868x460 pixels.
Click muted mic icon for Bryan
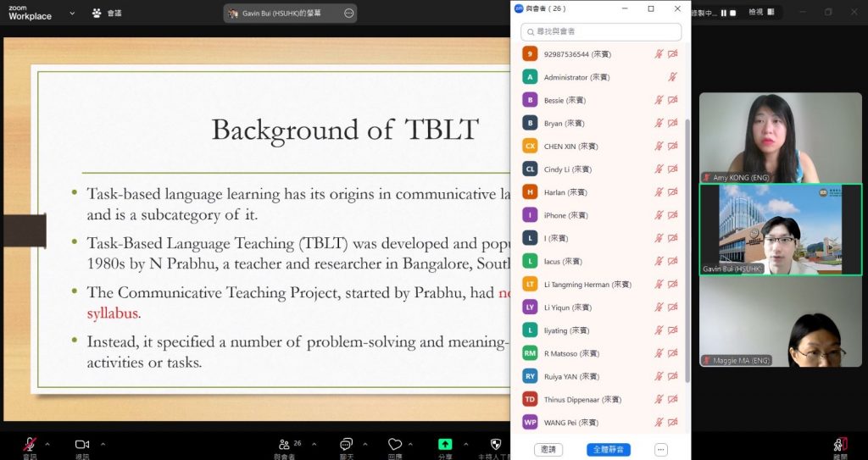coord(659,123)
